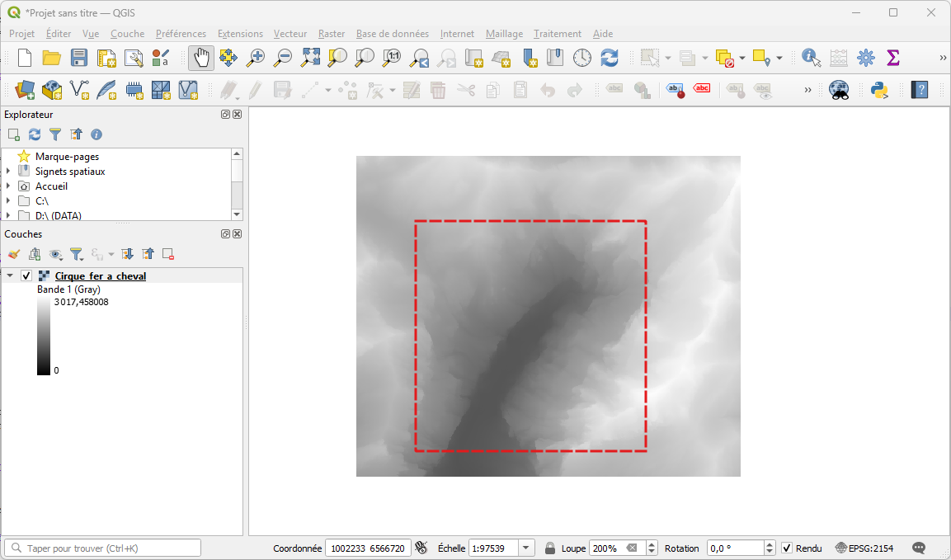Click the Save Project floppy disk icon
The image size is (951, 560).
pyautogui.click(x=78, y=58)
